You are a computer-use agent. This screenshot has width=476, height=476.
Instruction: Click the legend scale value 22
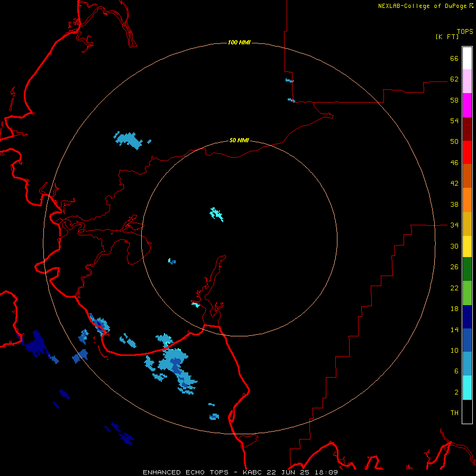pos(454,288)
